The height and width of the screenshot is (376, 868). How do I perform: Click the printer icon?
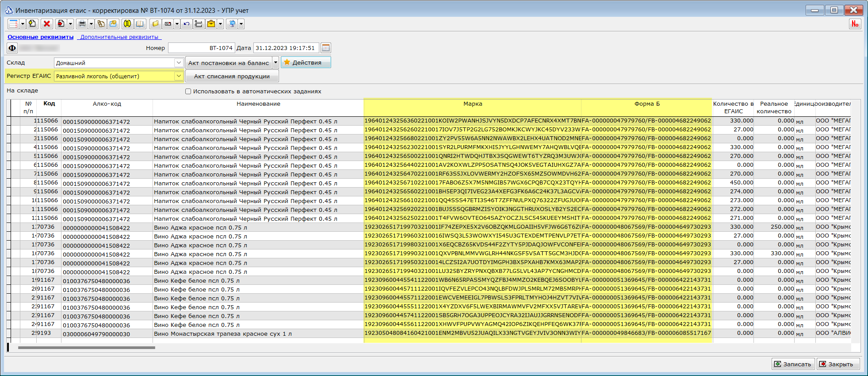coord(82,24)
